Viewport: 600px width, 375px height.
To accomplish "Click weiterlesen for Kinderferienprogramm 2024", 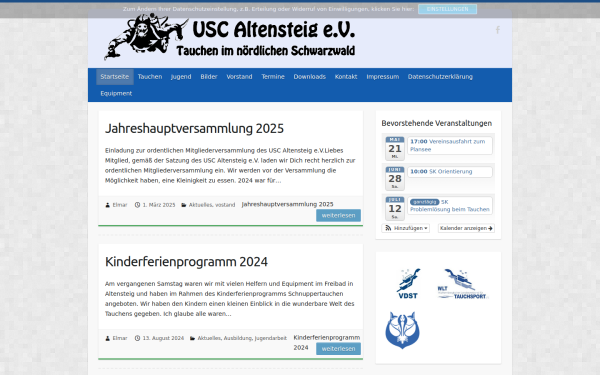I will click(x=338, y=349).
